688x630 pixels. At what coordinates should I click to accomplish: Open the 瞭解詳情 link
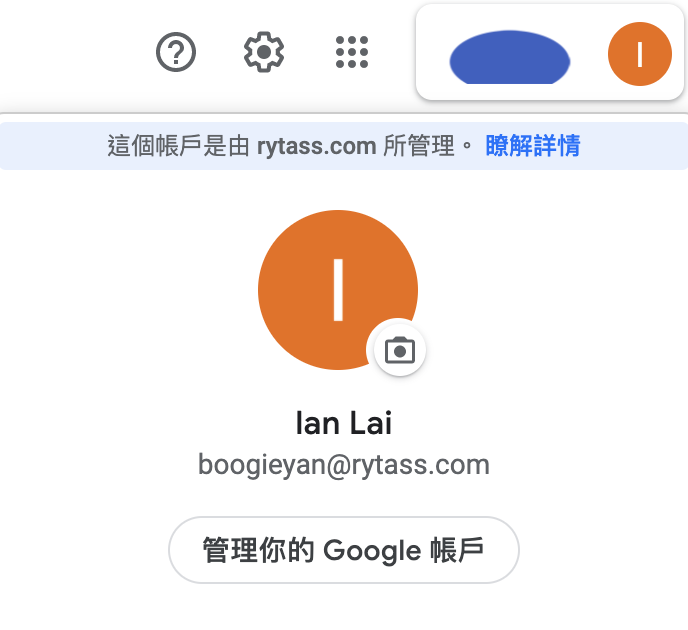(533, 146)
